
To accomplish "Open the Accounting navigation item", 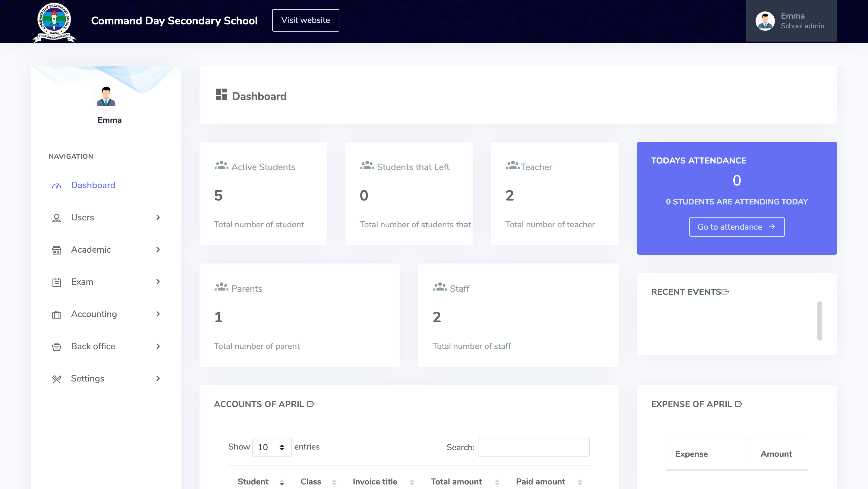I will [x=106, y=314].
